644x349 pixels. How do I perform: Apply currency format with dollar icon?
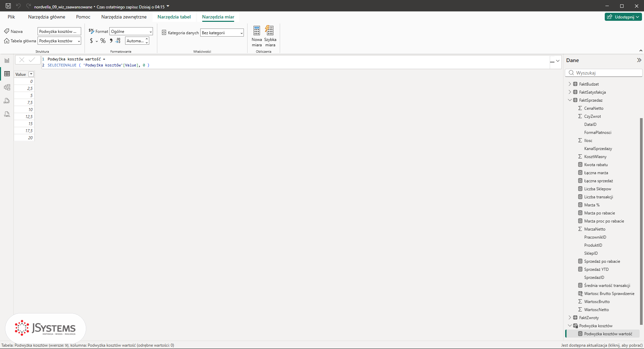coord(91,41)
